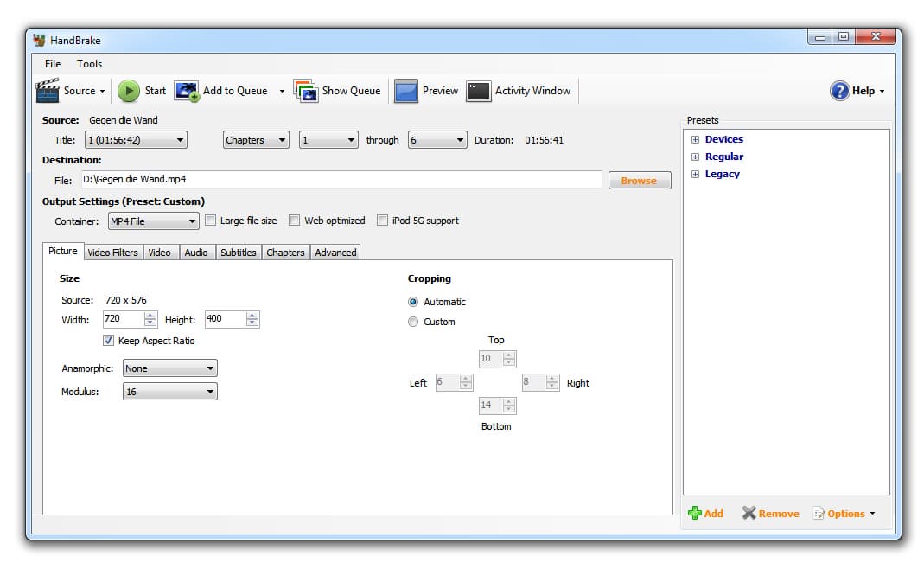Click the Height value field
The image size is (924, 569).
coord(225,319)
